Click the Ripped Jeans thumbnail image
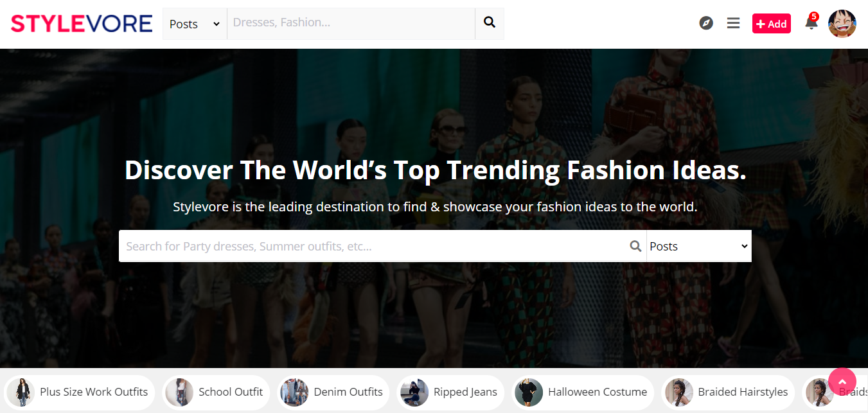This screenshot has height=413, width=868. pyautogui.click(x=414, y=392)
